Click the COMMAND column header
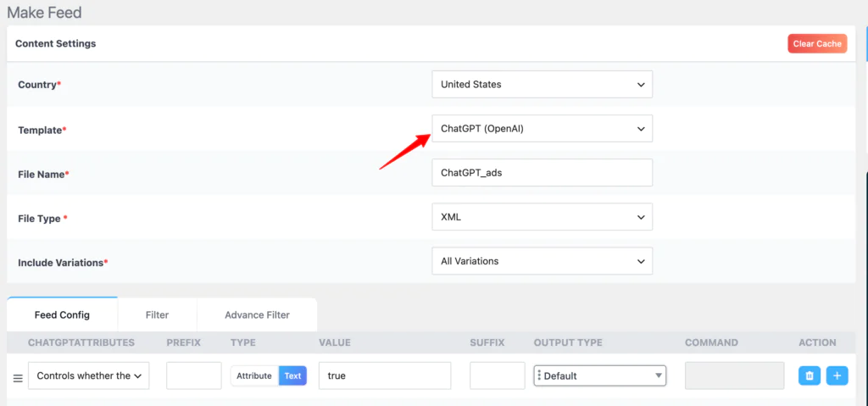Screen dimensions: 868x406 pyautogui.click(x=711, y=343)
